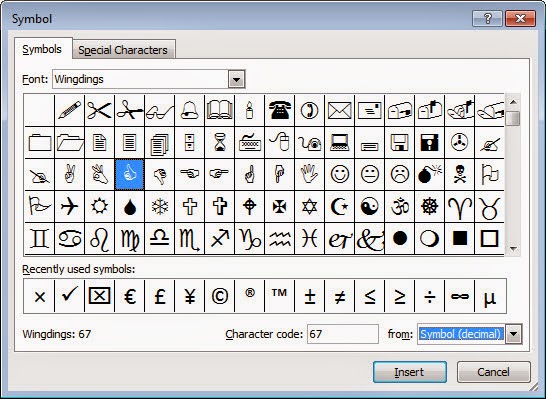Open the dialog Help question mark button
Viewport: 546px width, 399px height.
tap(487, 18)
